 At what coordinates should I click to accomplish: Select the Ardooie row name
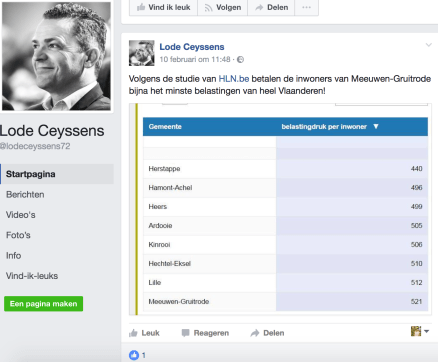point(160,226)
